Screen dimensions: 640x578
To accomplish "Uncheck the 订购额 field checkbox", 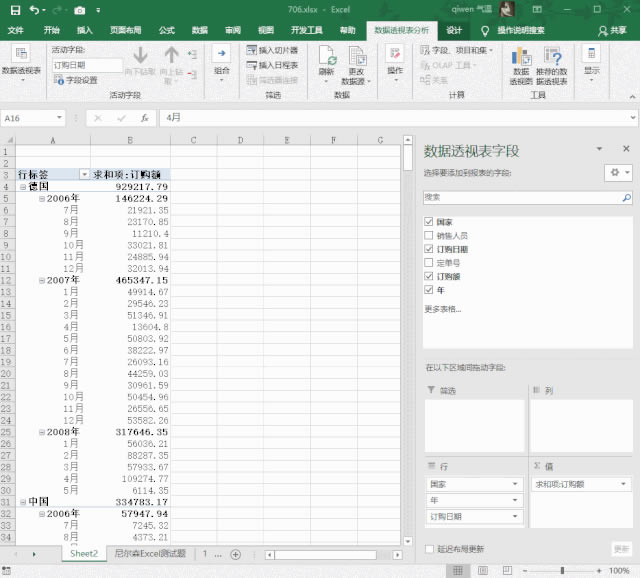I will (429, 276).
